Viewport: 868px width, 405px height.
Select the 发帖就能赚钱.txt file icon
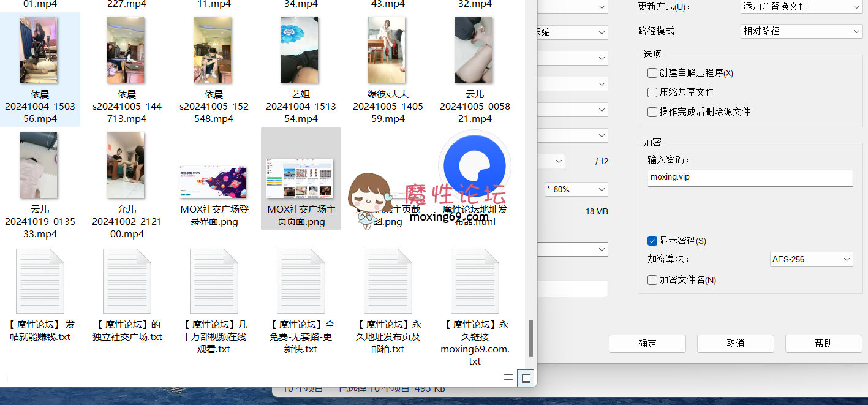coord(40,281)
